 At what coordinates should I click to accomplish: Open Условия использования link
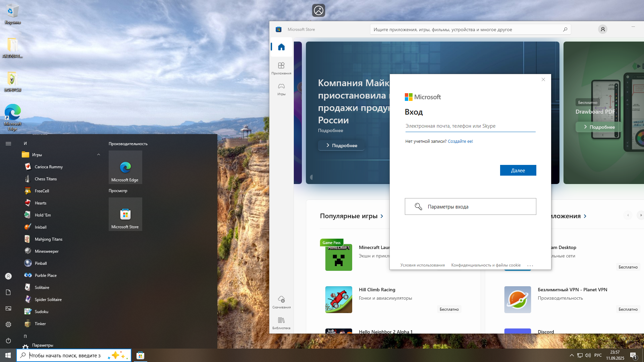click(x=422, y=265)
